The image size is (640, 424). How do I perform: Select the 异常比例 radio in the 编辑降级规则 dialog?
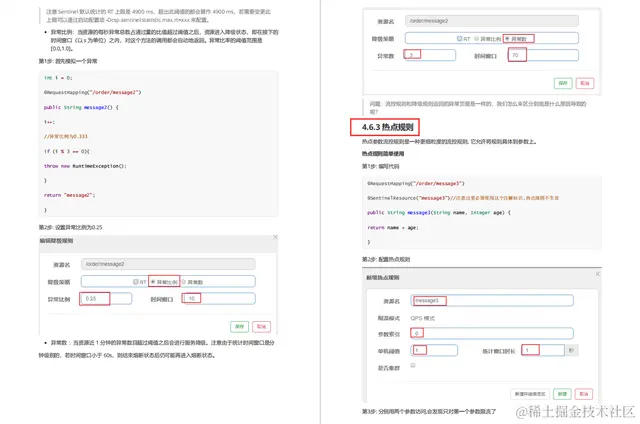coord(153,282)
